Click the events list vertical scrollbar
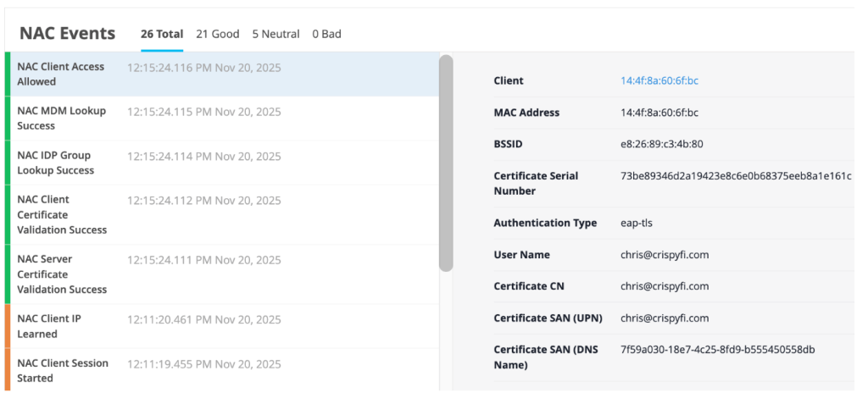 446,163
